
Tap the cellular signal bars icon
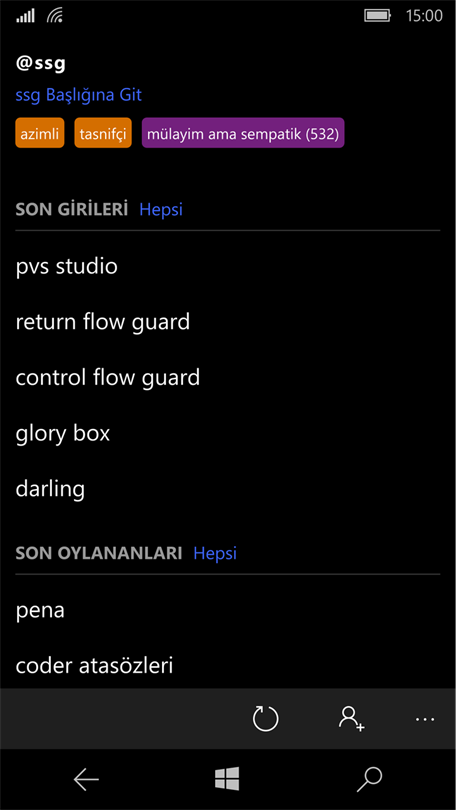[x=25, y=17]
